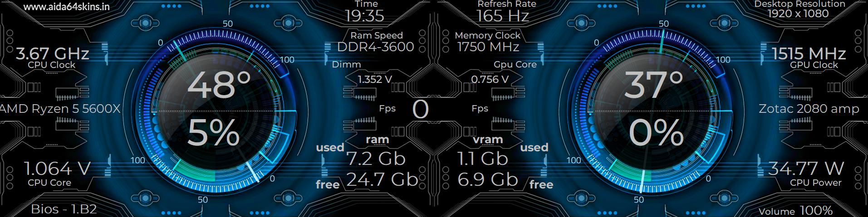Select the CPU temperature 48° reading
The image size is (868, 217).
coord(219,85)
